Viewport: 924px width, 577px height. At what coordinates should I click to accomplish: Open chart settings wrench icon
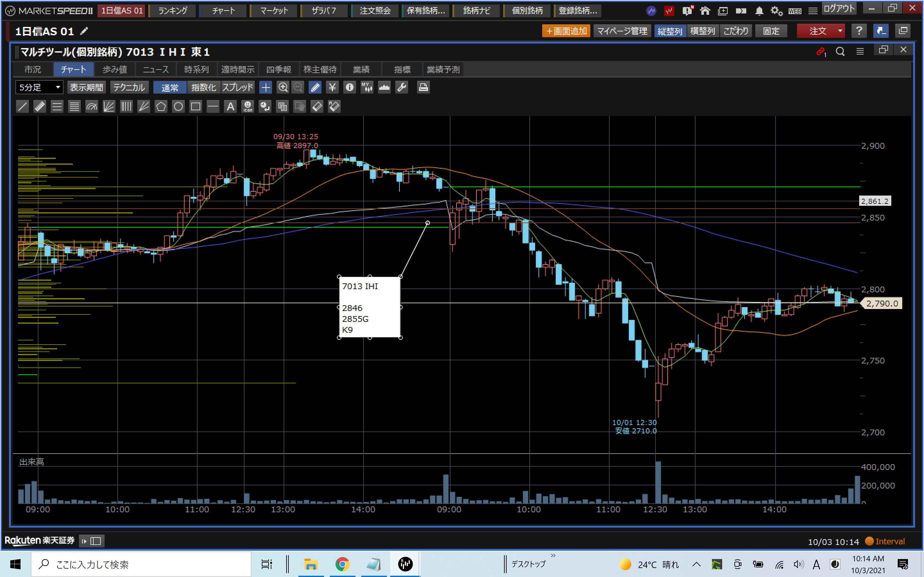[402, 88]
